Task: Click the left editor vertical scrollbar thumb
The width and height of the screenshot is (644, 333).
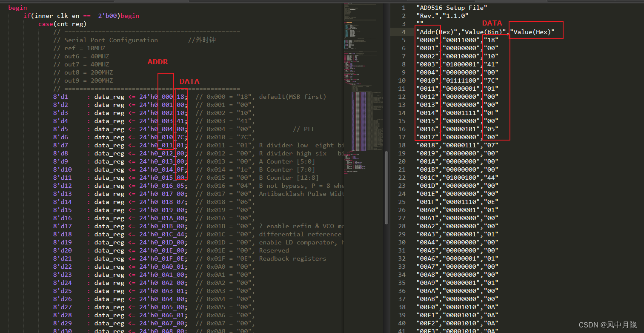Action: pyautogui.click(x=386, y=188)
